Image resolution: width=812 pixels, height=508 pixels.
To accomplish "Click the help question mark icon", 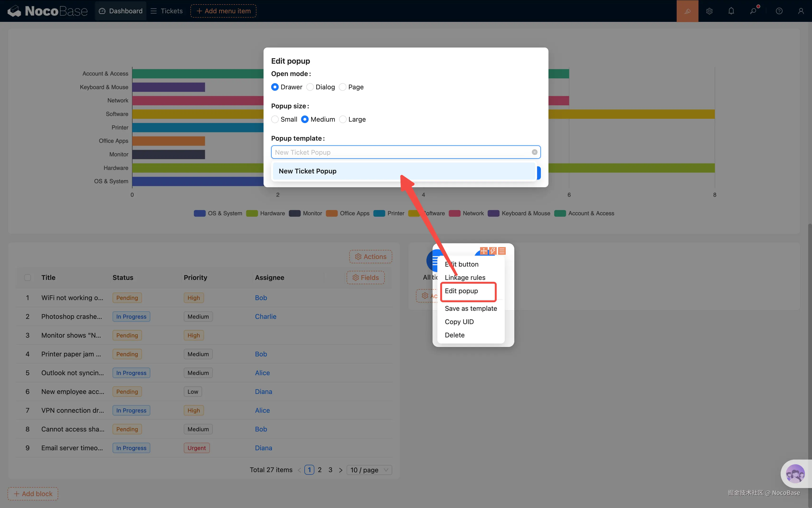I will click(x=779, y=11).
